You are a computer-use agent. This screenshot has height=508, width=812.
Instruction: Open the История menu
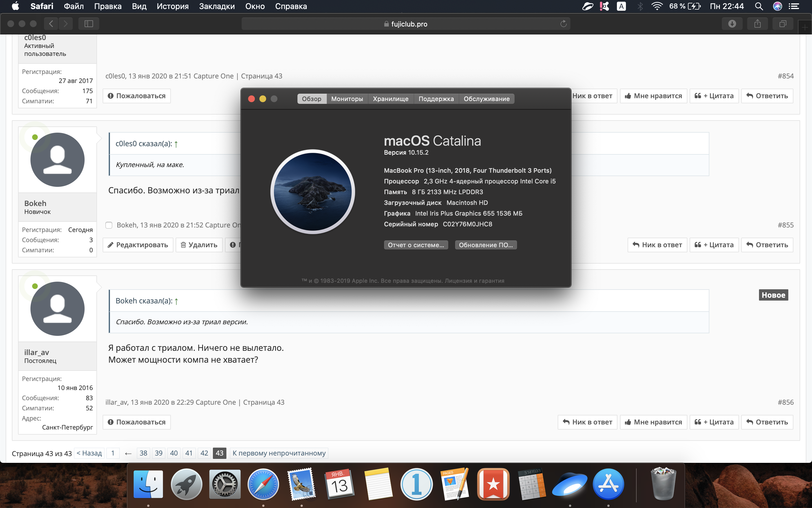[173, 6]
